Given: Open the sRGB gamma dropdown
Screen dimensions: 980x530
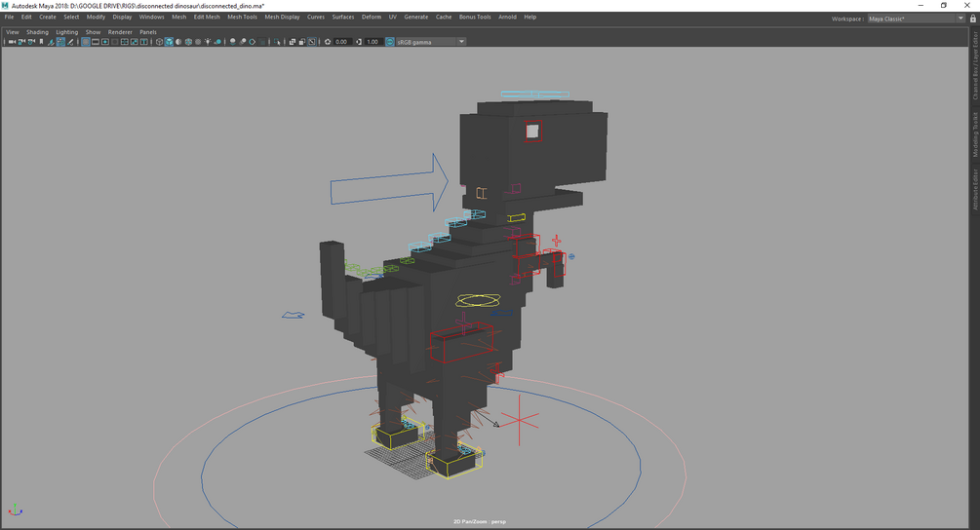Looking at the screenshot, I should click(431, 42).
